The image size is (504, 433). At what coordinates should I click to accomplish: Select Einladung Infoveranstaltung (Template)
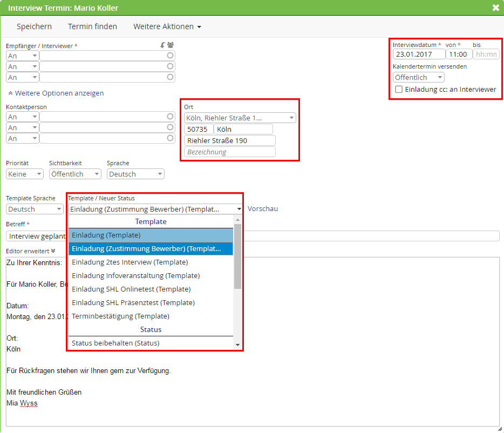pyautogui.click(x=151, y=276)
